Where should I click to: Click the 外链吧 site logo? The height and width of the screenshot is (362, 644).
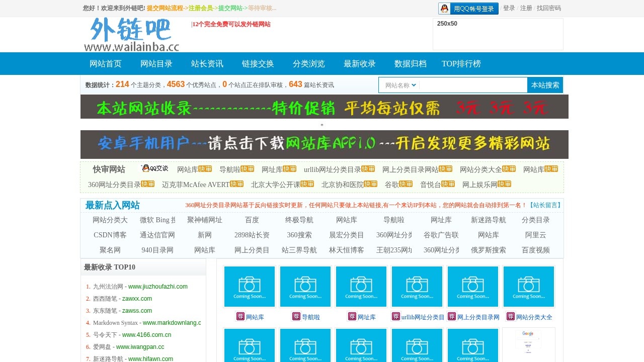[x=132, y=35]
